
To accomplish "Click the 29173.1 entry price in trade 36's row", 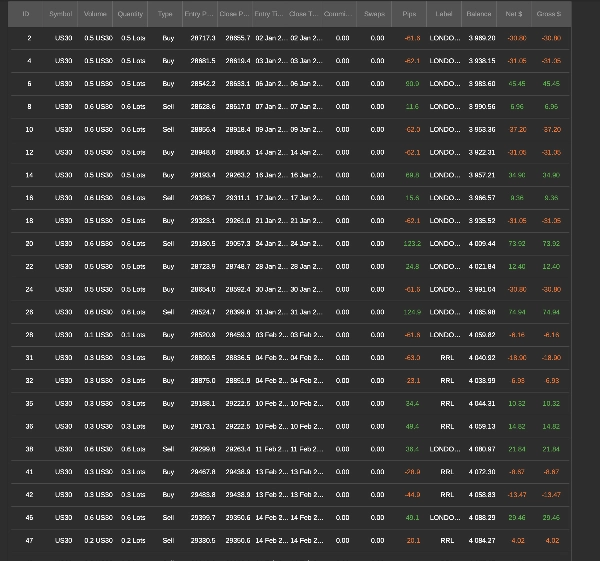I will tap(203, 426).
